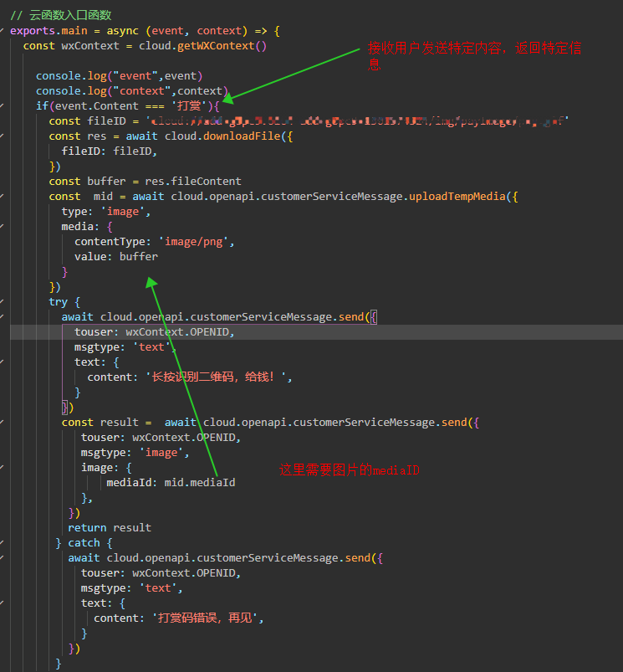623x672 pixels.
Task: Click the 'downloadFile' method name
Action: tap(242, 136)
